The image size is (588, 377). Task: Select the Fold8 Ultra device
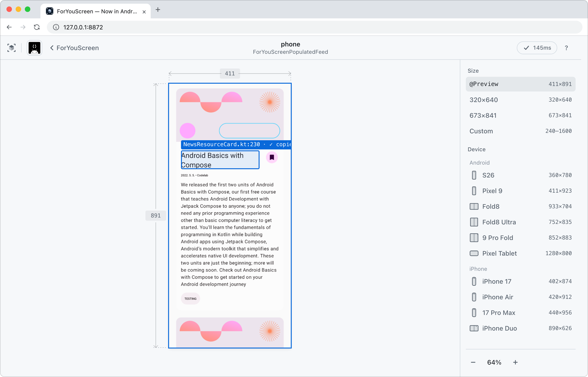point(520,222)
